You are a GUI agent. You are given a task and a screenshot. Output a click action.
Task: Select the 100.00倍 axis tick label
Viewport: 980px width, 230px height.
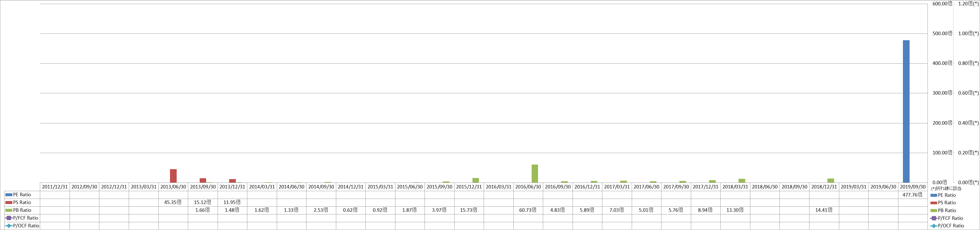[x=942, y=153]
